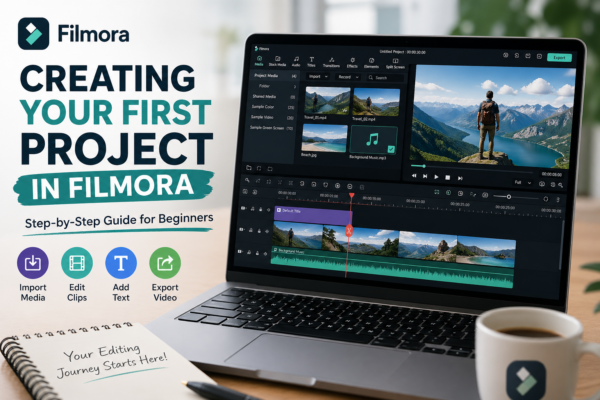This screenshot has height=400, width=600.
Task: Open the Sample Green Screen category
Action: 271,127
